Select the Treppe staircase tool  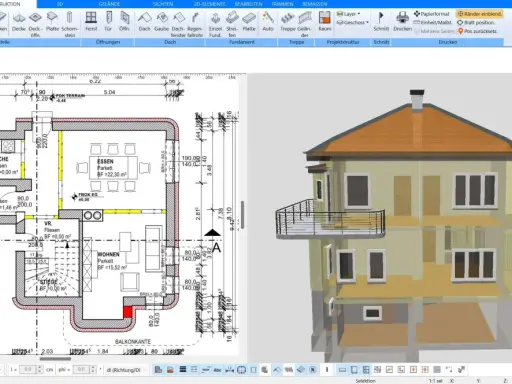click(x=288, y=22)
